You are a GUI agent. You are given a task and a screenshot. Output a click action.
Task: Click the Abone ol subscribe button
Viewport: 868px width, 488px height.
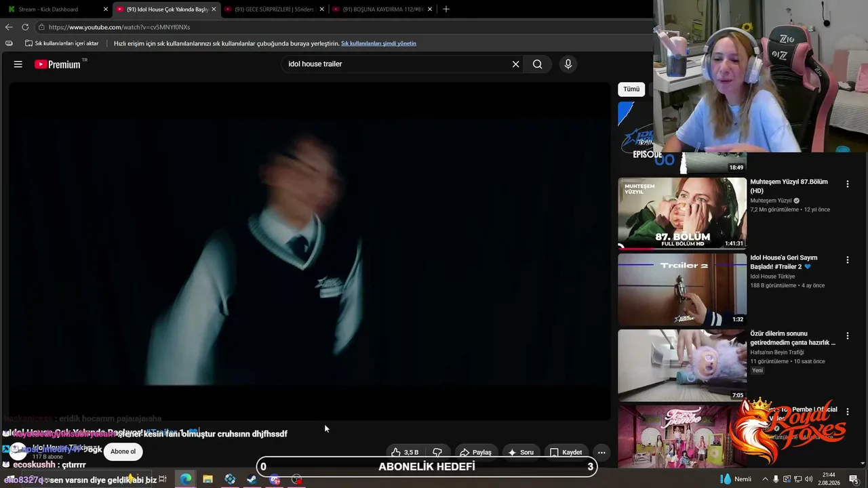(123, 451)
